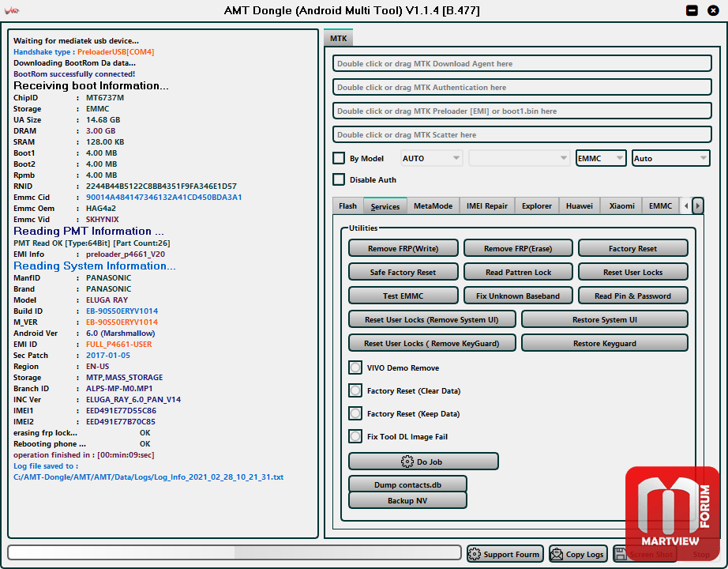Minimize the AMT Dongle window
Screen dimensions: 728x569
pos(692,10)
